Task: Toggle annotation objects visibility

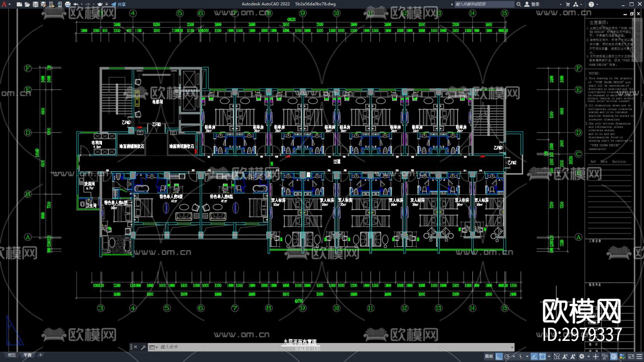Action: (x=565, y=356)
